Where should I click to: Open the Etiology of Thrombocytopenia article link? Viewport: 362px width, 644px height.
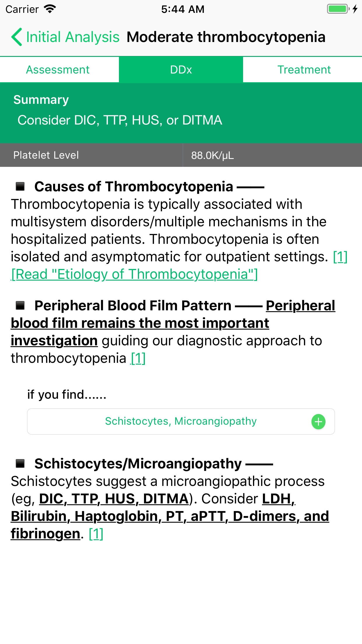(134, 274)
